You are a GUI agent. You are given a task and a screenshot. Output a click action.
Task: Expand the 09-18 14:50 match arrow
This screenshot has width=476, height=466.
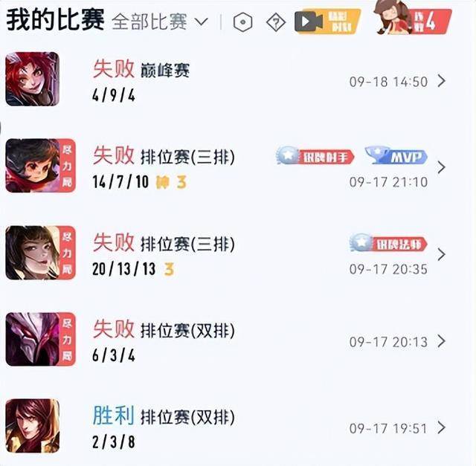(442, 81)
